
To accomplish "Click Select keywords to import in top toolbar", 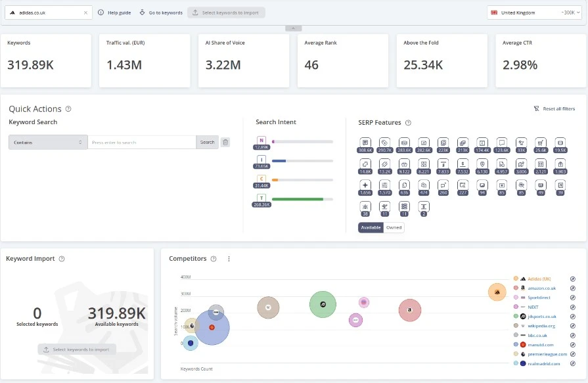I will 226,12.
